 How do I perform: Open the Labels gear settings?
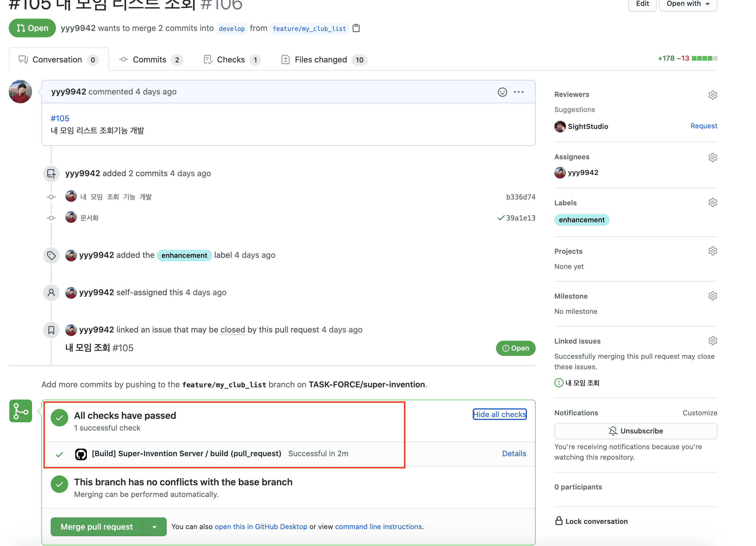(712, 202)
